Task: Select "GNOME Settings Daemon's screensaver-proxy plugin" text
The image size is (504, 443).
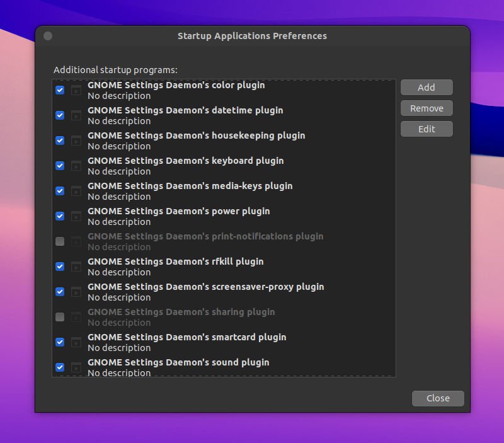Action: [206, 287]
